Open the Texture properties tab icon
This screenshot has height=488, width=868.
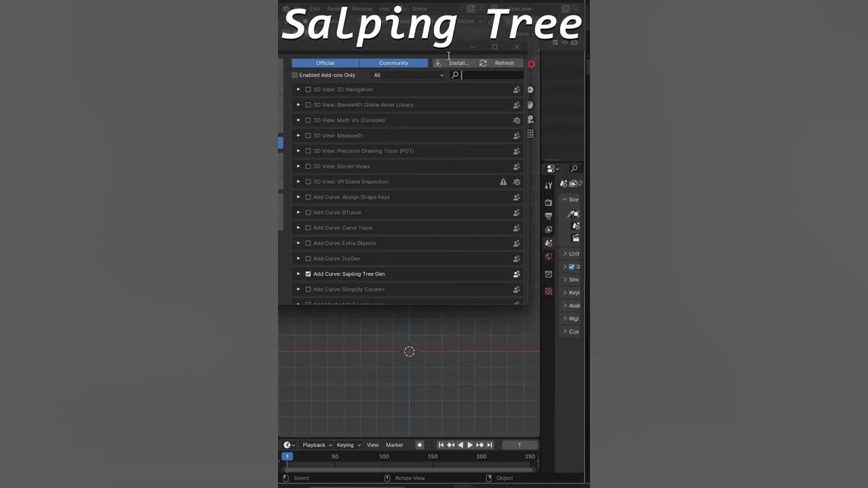pyautogui.click(x=549, y=291)
